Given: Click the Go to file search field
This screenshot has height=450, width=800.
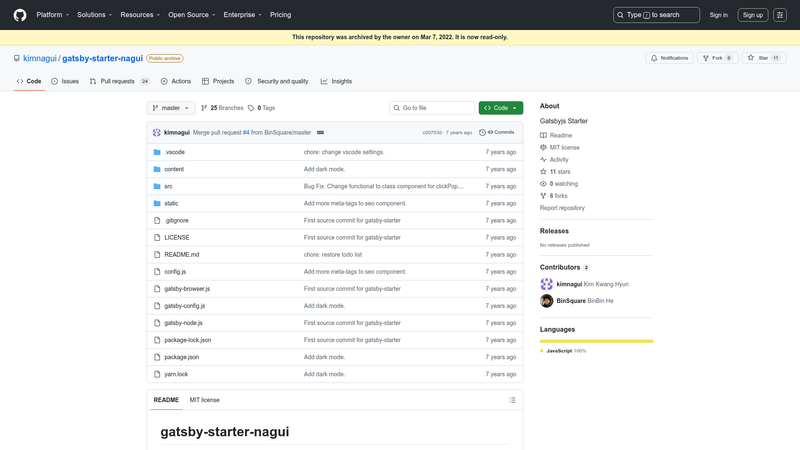Looking at the screenshot, I should (432, 108).
